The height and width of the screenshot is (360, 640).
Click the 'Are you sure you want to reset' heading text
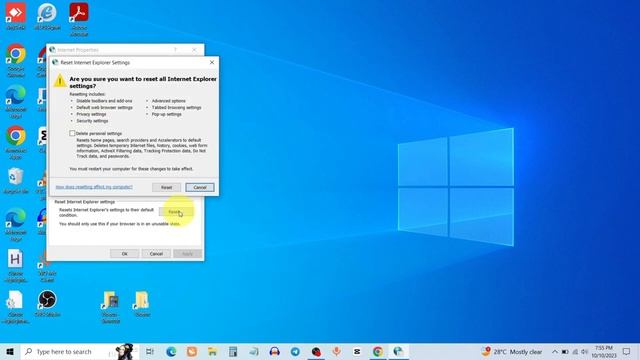pos(143,82)
